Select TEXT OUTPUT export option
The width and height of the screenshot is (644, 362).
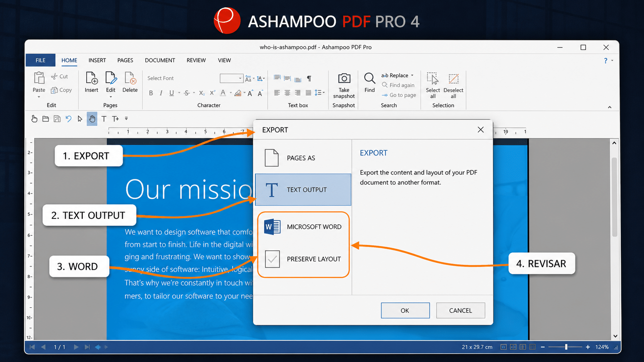303,190
